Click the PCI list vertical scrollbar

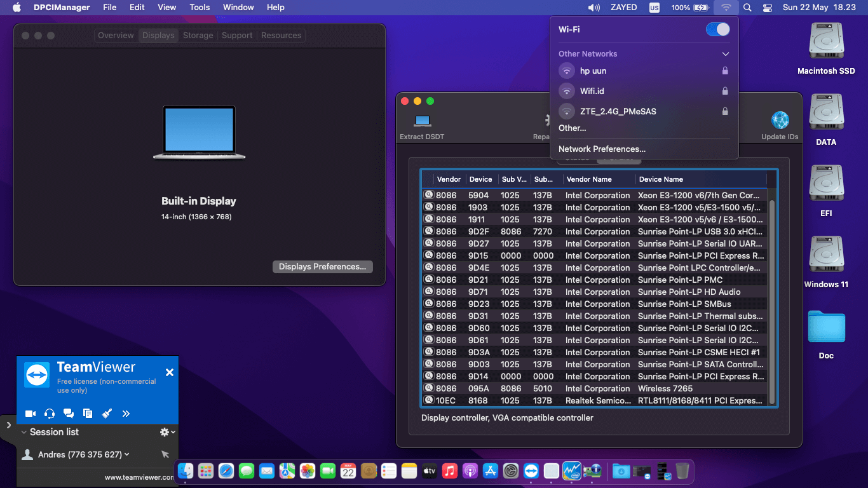(772, 302)
